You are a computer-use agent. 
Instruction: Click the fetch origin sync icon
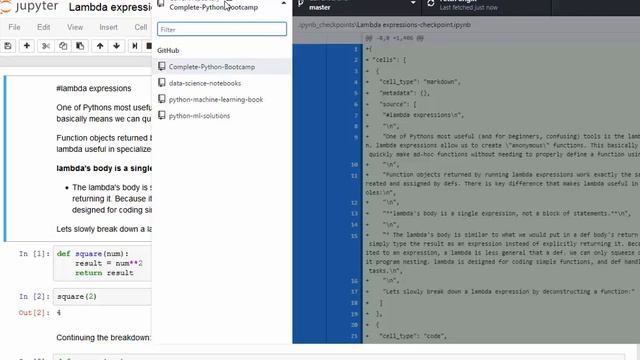coord(431,3)
